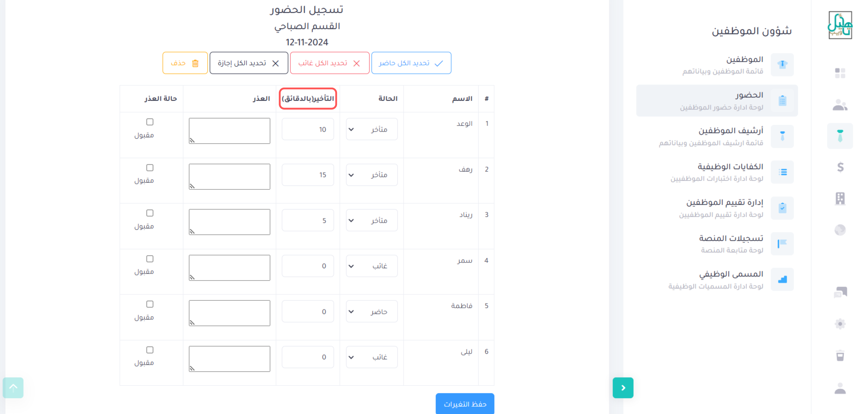This screenshot has width=868, height=414.
Task: Expand the حاضر status dropdown for فاطمة
Action: click(x=372, y=311)
